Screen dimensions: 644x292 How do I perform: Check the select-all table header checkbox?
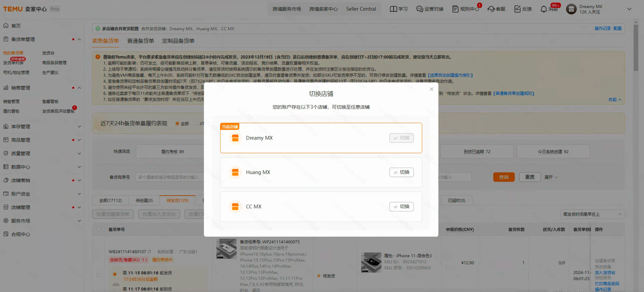tap(99, 229)
